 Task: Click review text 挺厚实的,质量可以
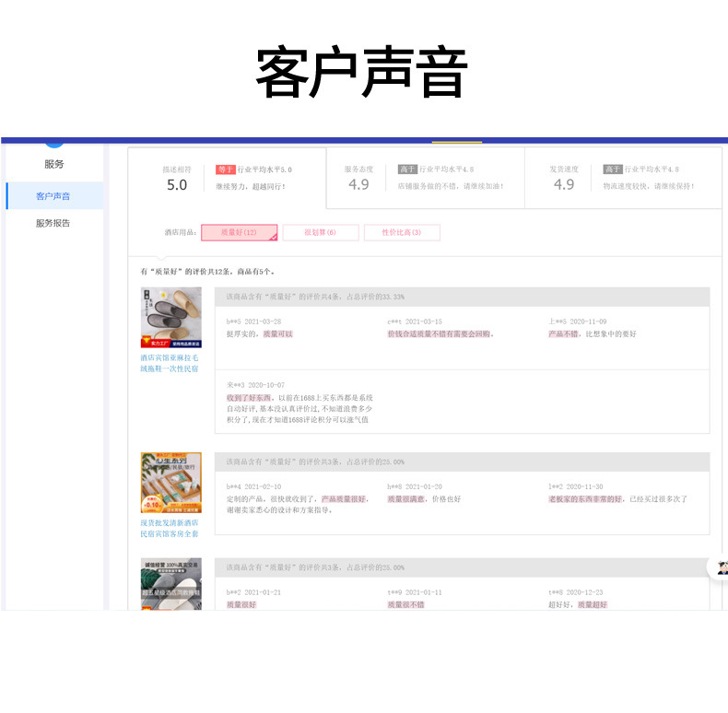[x=260, y=334]
